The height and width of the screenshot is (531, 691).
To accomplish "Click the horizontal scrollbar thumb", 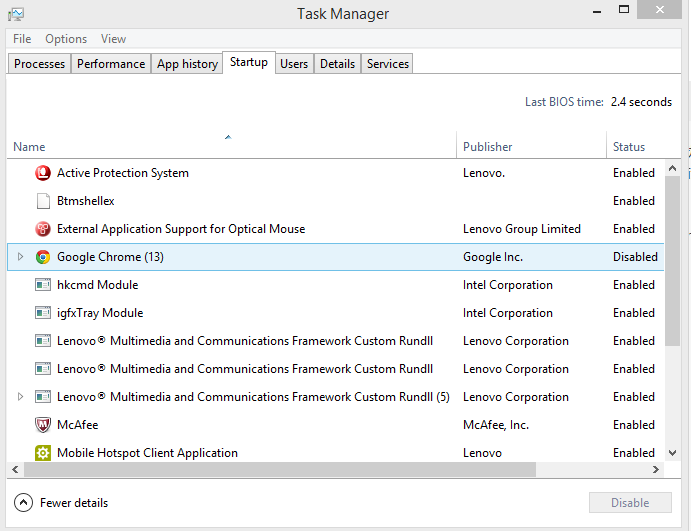I will [x=280, y=470].
